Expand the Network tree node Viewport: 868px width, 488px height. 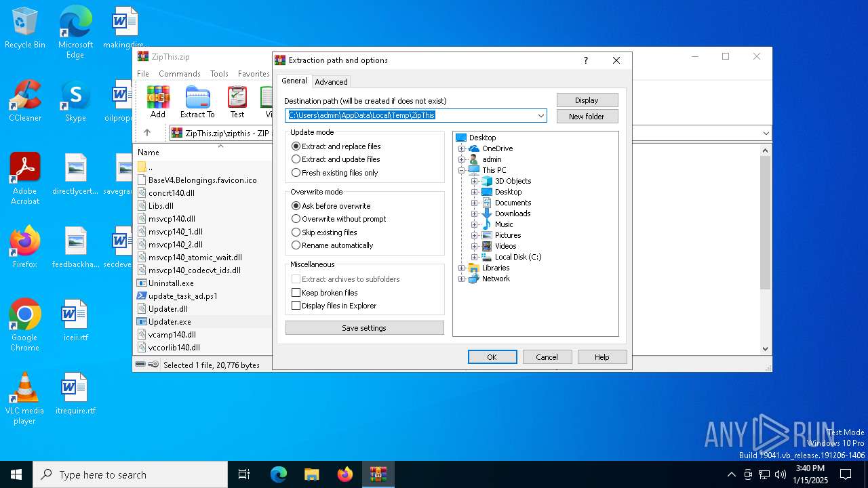(x=462, y=279)
